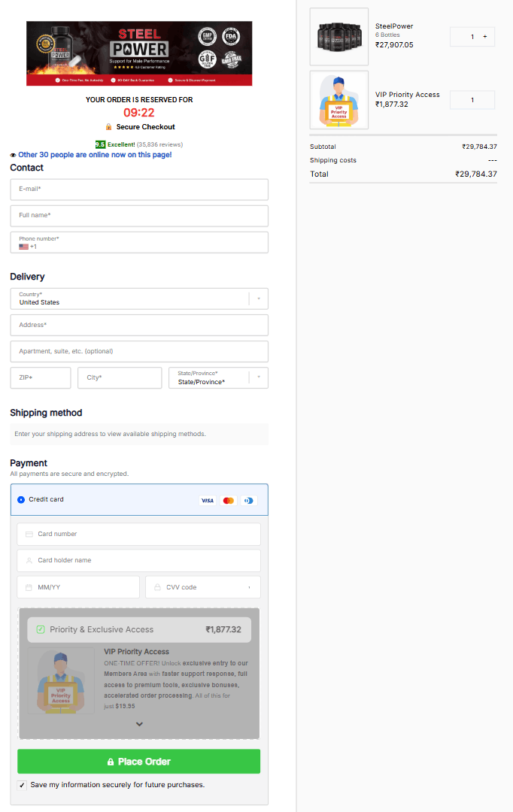This screenshot has height=812, width=513.
Task: Focus the MM/YY expiry field
Action: [x=78, y=587]
